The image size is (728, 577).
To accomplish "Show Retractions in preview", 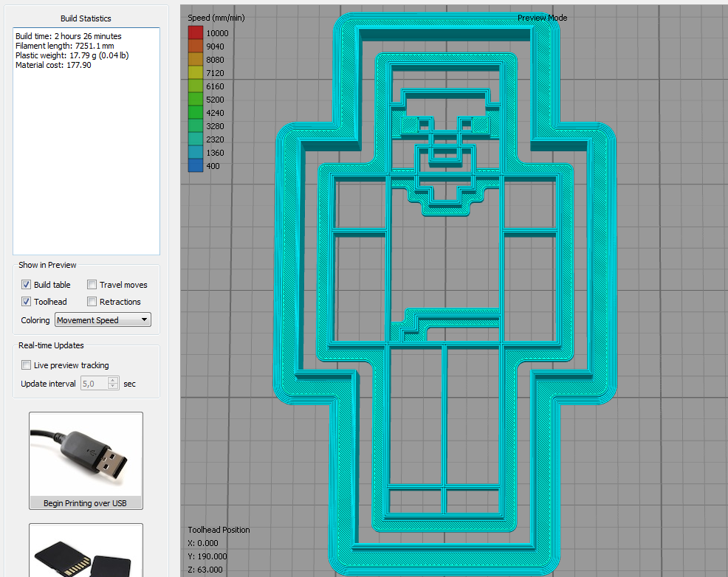I will click(92, 302).
